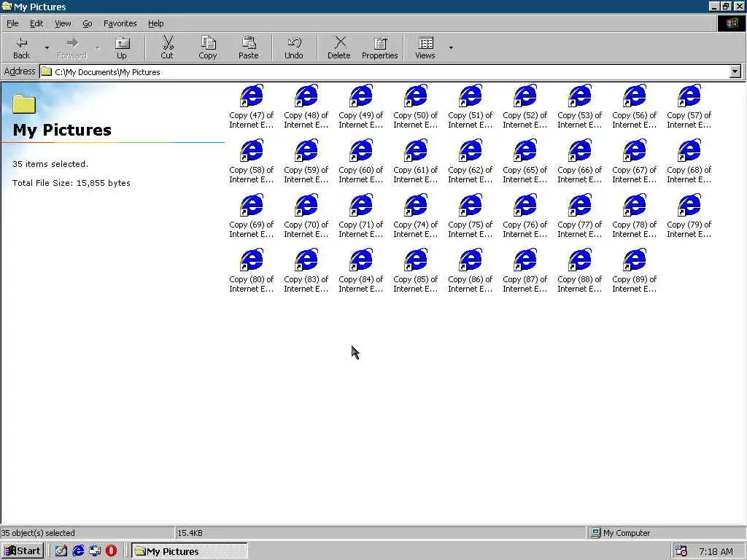Select Copy (83) of Internet Explorer shortcut
The image size is (747, 560).
[306, 271]
